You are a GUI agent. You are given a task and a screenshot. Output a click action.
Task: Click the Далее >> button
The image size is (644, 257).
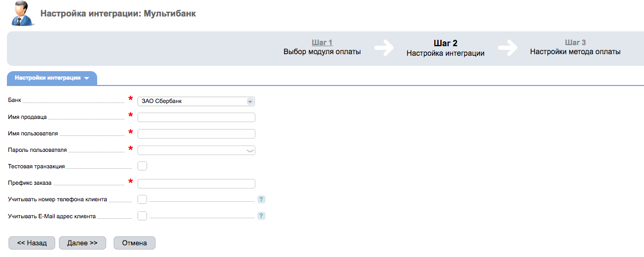[x=82, y=243]
